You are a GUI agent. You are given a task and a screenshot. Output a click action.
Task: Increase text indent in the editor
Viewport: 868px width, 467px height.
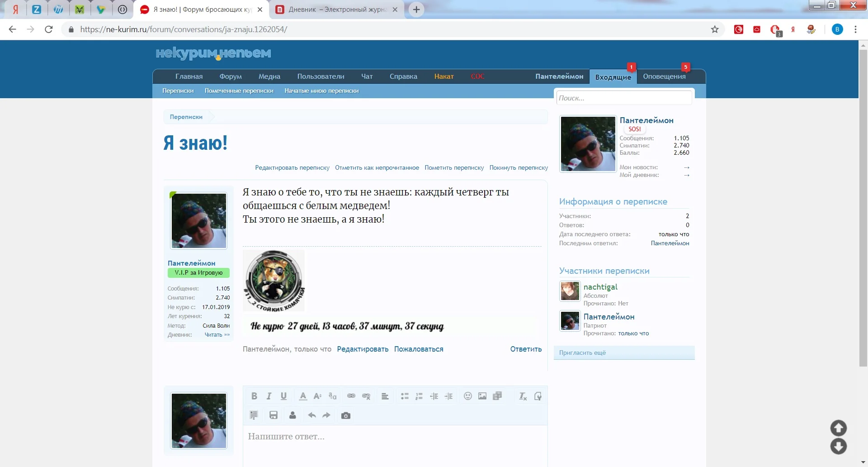[448, 396]
